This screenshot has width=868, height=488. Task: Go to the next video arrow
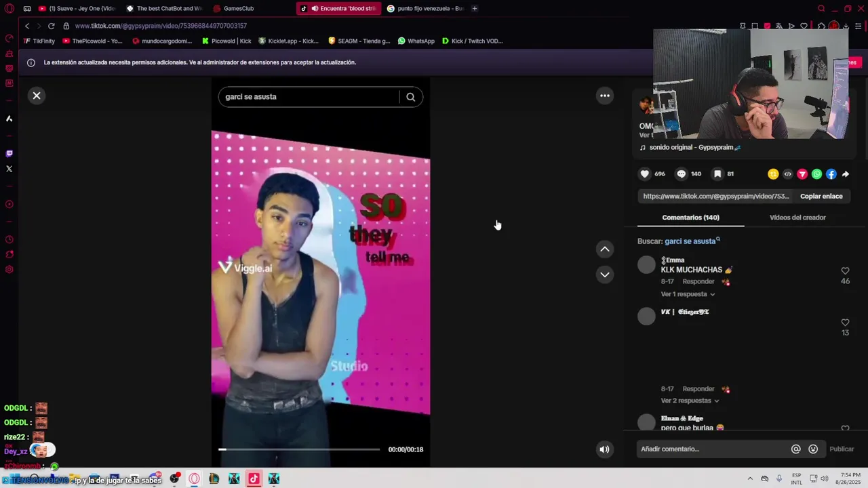pyautogui.click(x=605, y=274)
